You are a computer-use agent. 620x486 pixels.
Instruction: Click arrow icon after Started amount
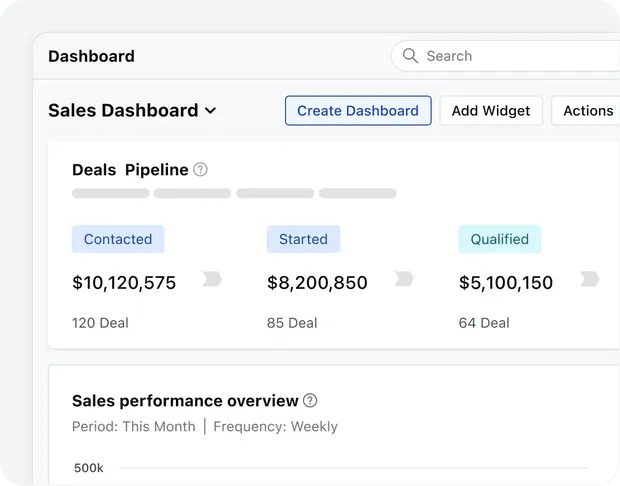[404, 279]
